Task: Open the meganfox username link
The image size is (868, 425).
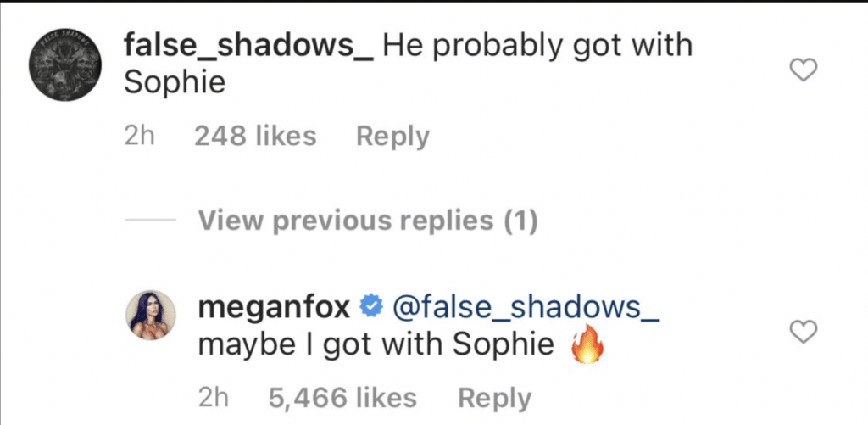Action: point(273,309)
